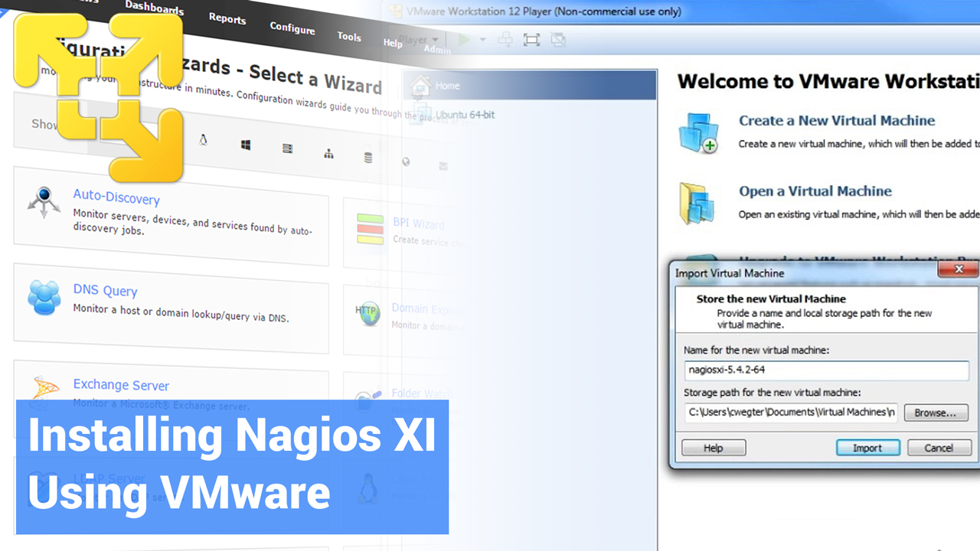Open the DNS Query wizard link
This screenshot has height=551, width=980.
106,290
